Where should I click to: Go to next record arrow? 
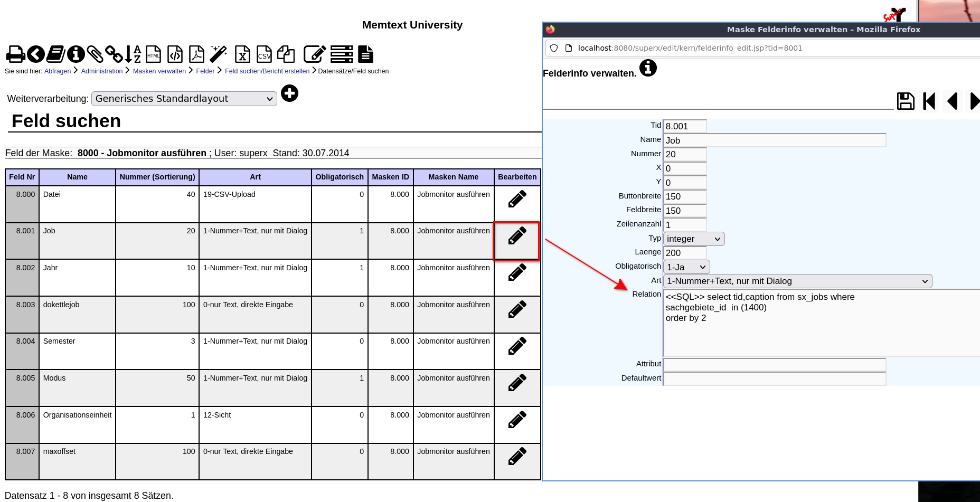pyautogui.click(x=975, y=101)
